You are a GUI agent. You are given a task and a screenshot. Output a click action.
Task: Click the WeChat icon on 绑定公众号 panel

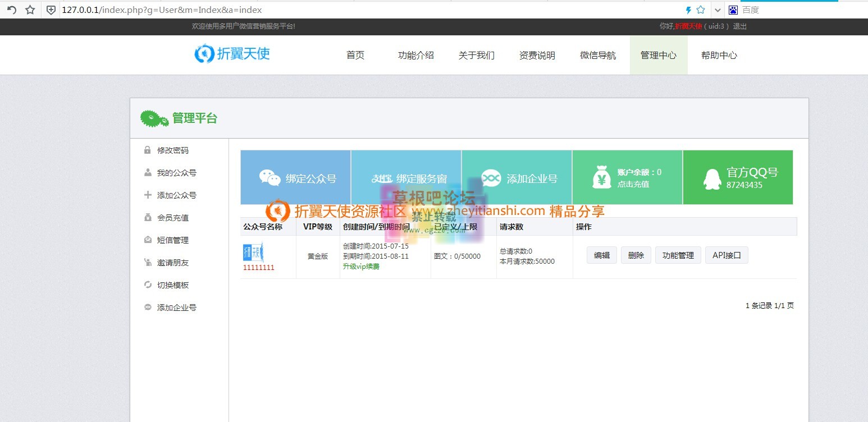tap(269, 177)
